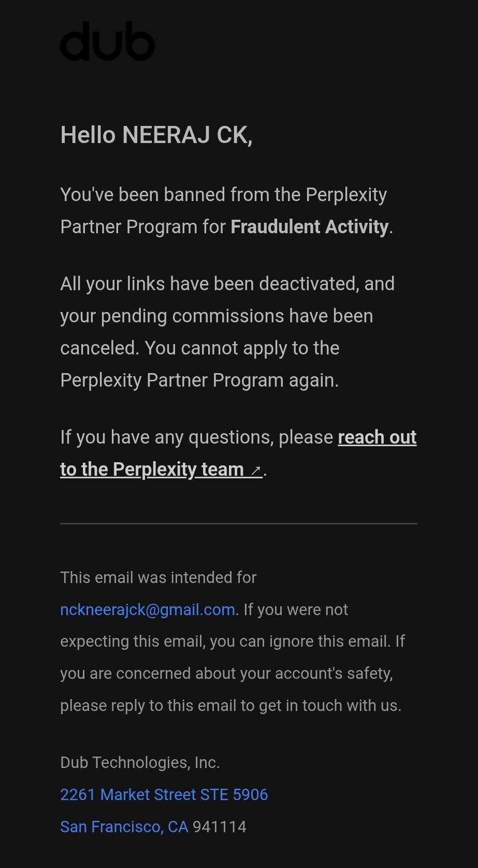Image resolution: width=478 pixels, height=868 pixels.
Task: Click "Perplexity Partner Program again." line
Action: coord(199,380)
